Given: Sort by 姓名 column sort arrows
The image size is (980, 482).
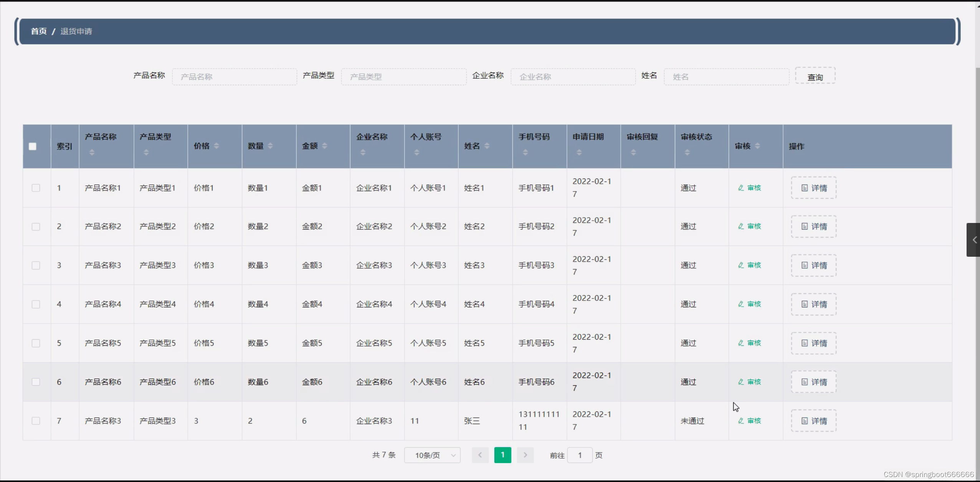Looking at the screenshot, I should (x=487, y=146).
